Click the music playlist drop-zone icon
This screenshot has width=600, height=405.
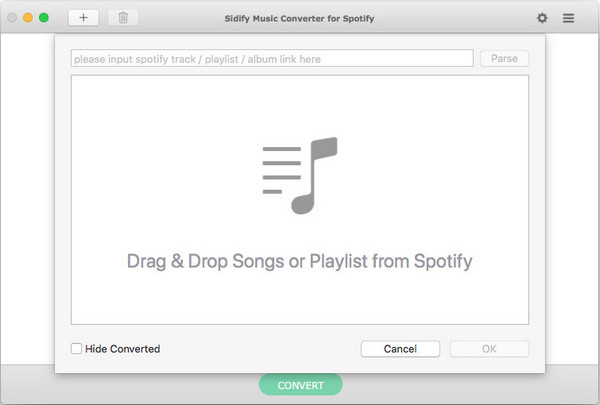click(x=300, y=176)
